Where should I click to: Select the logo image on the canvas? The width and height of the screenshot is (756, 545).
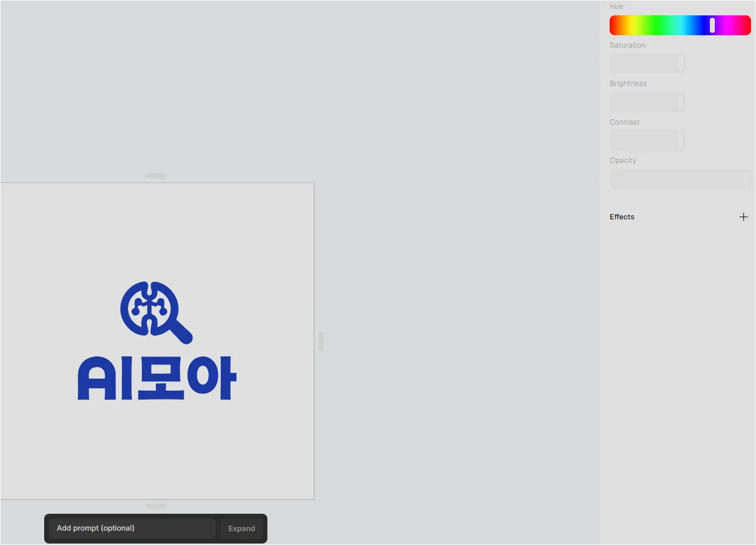[157, 341]
